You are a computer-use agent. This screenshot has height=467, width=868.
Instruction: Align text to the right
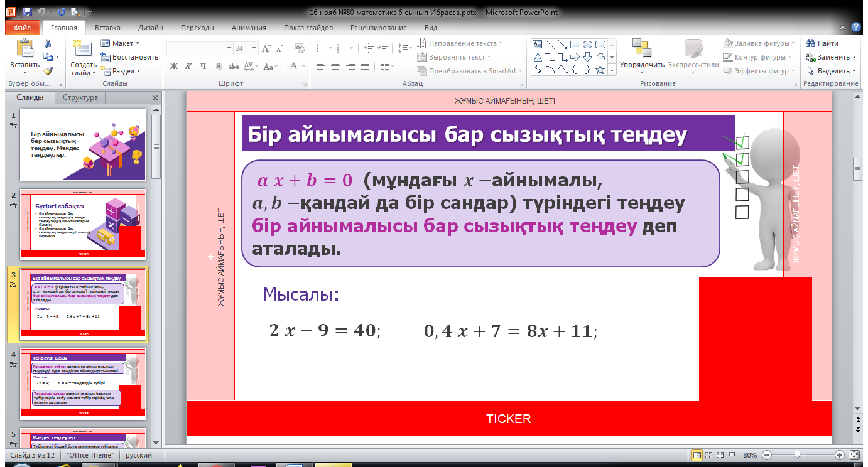coord(350,66)
